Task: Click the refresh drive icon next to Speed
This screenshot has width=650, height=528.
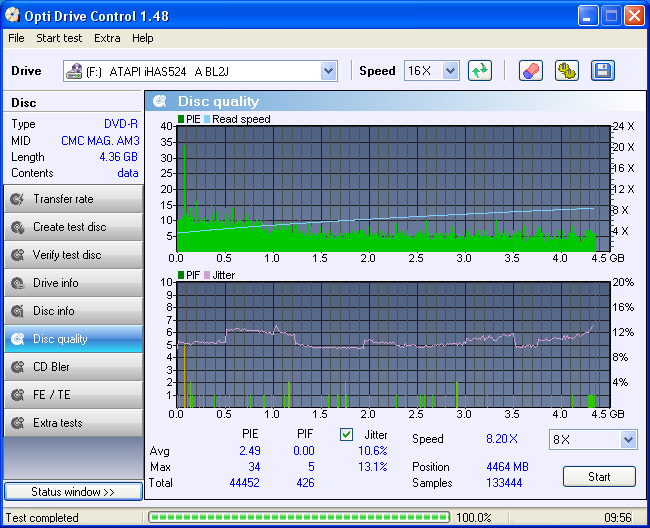Action: (x=480, y=70)
